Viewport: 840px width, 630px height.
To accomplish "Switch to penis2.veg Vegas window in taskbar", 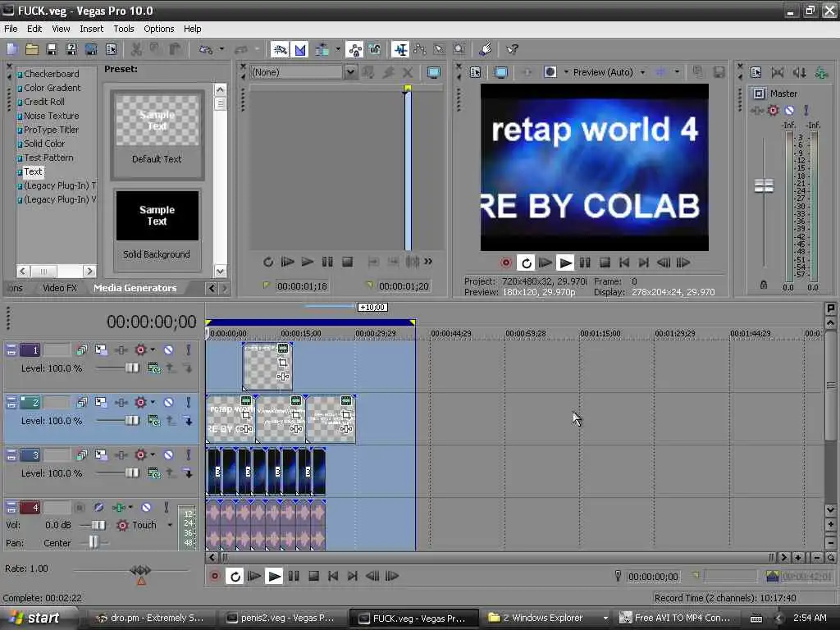I will point(282,619).
